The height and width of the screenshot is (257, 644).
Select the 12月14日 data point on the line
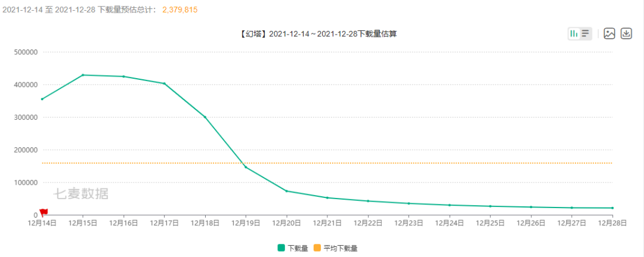pyautogui.click(x=42, y=99)
